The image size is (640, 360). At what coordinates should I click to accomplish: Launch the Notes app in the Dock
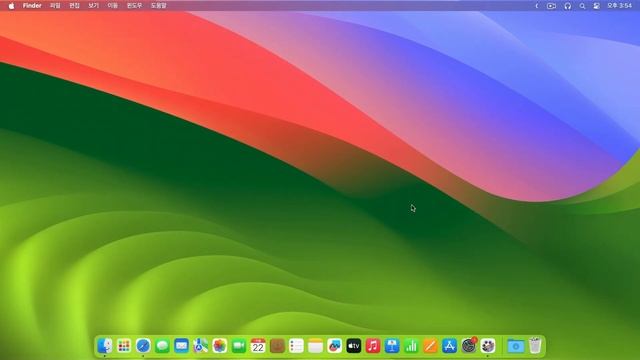[316, 346]
